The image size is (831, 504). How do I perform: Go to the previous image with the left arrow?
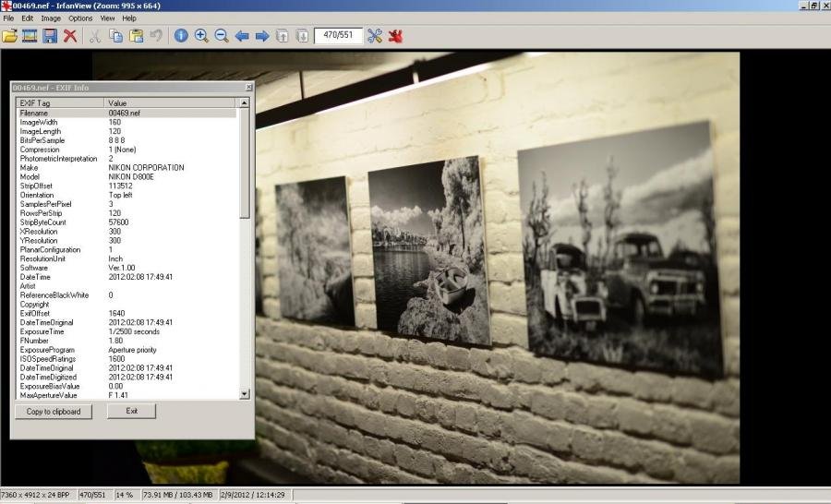[x=242, y=36]
